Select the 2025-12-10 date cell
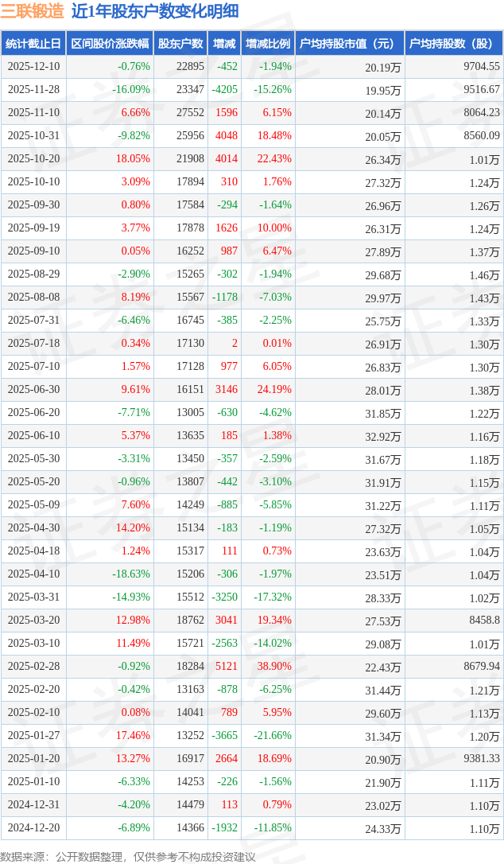This screenshot has width=504, height=864. coord(33,67)
